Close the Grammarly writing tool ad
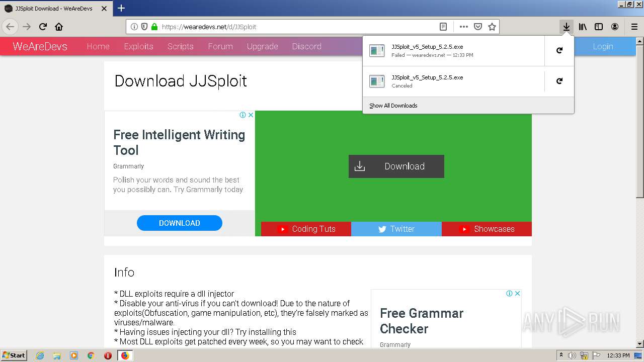644x362 pixels. pyautogui.click(x=251, y=115)
